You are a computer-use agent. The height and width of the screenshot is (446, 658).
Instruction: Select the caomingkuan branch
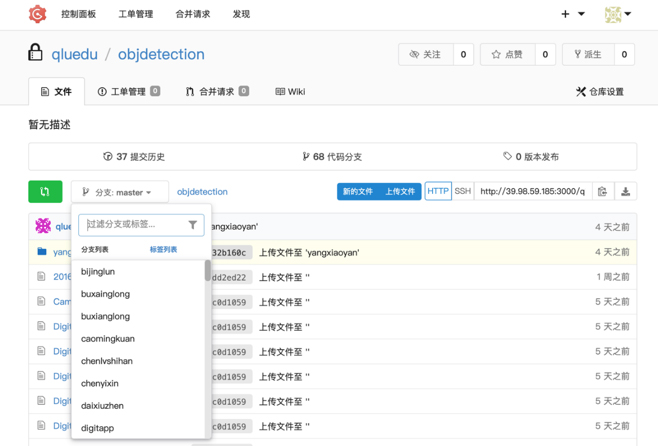point(138,339)
